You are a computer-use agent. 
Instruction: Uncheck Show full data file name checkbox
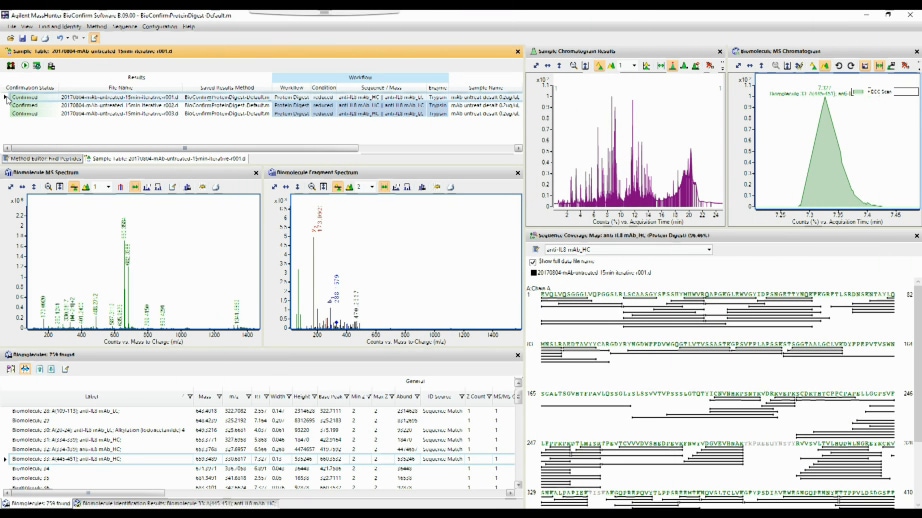tap(532, 262)
